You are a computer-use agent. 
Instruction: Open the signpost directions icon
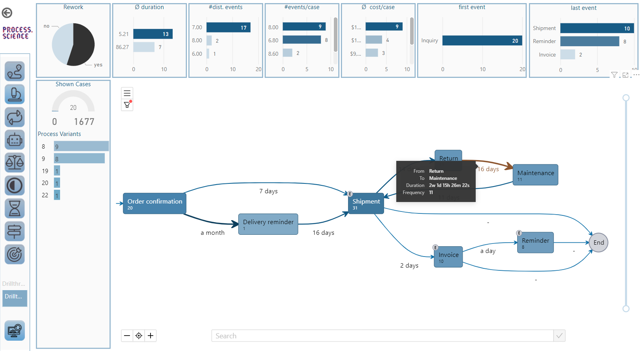point(15,231)
